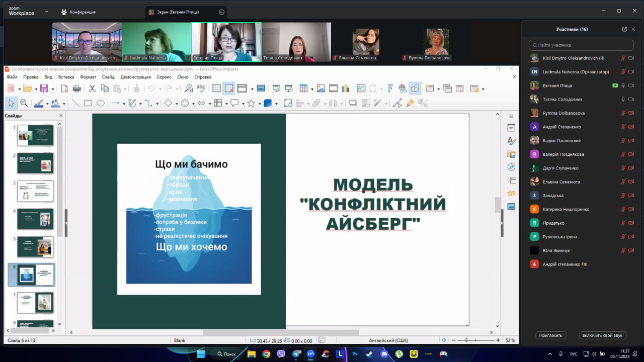The height and width of the screenshot is (362, 644).
Task: Open the Демонстрация menu
Action: pos(135,77)
